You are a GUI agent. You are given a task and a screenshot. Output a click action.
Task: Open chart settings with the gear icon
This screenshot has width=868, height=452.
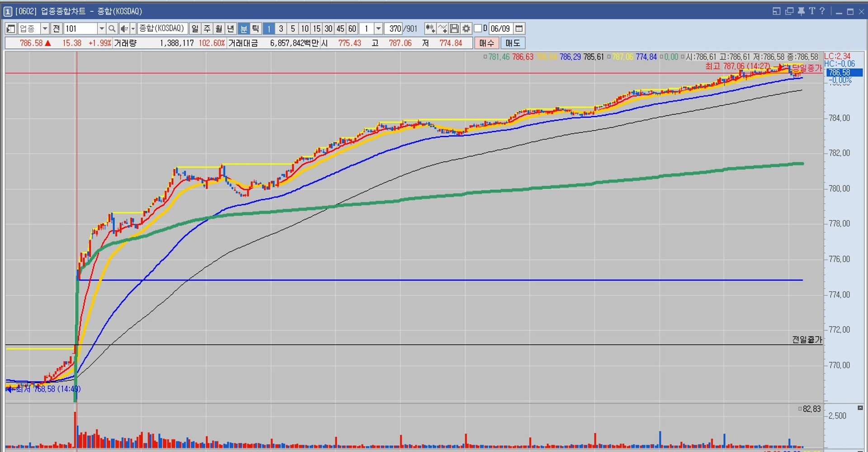click(466, 29)
